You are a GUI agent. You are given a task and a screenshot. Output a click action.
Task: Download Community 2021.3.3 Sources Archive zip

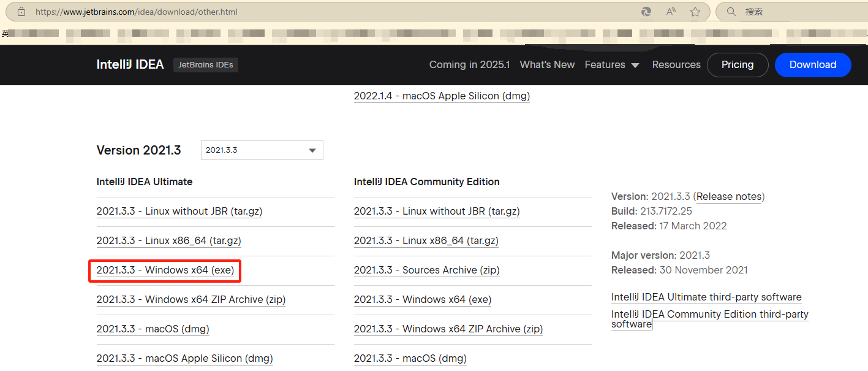click(x=427, y=270)
